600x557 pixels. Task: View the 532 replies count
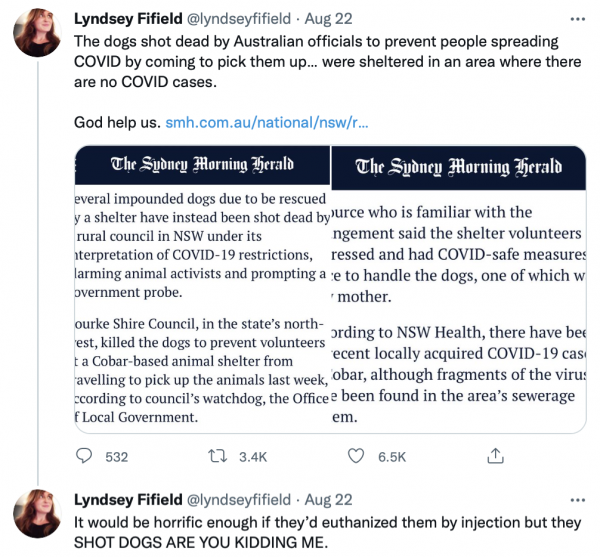pos(117,456)
